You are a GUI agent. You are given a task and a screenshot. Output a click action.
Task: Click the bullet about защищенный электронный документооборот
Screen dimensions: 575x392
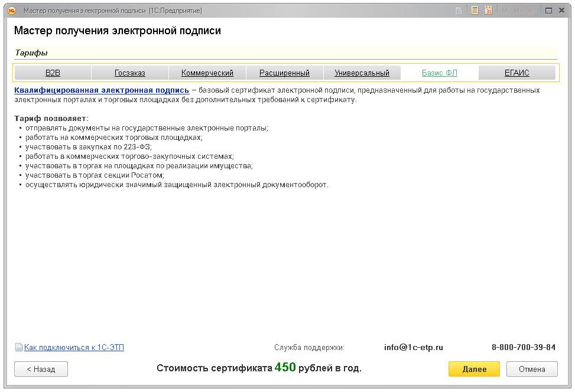[x=177, y=185]
